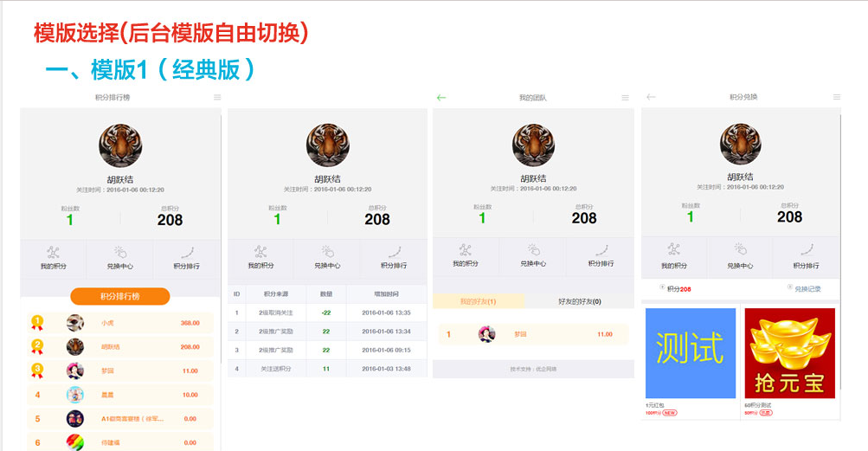Click avatar of rank 4 player 10.00
Screen dimensions: 868x451
pyautogui.click(x=75, y=395)
